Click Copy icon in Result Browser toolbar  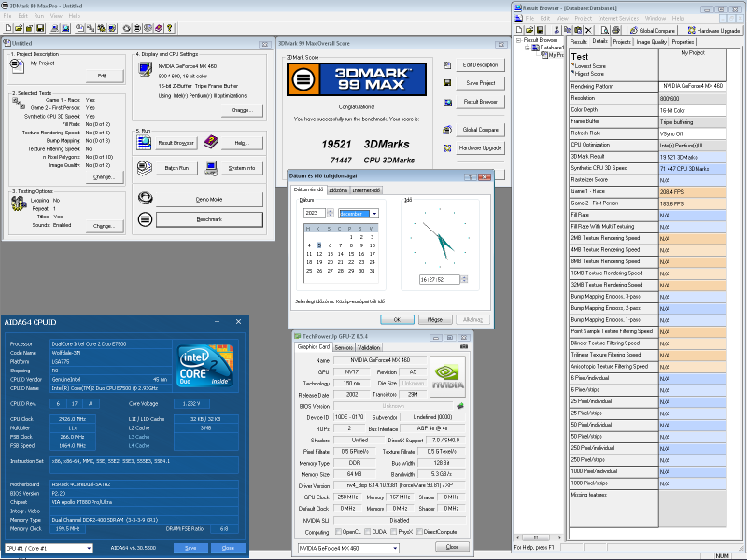568,30
